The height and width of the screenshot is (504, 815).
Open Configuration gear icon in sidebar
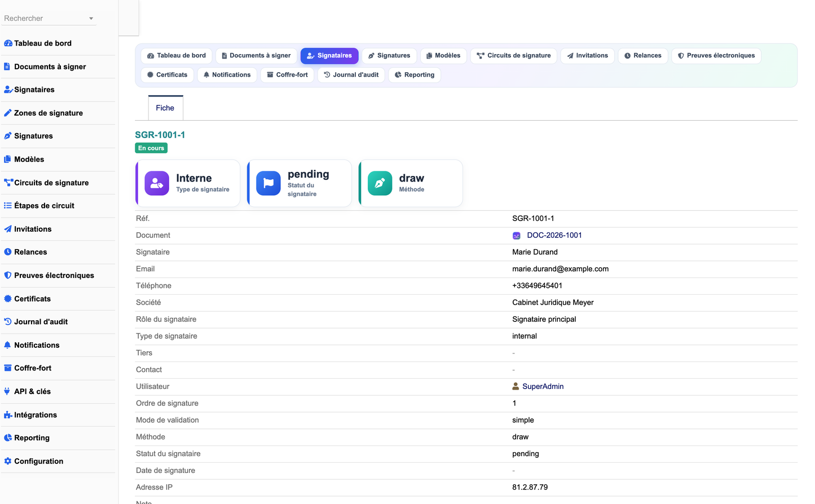(x=8, y=461)
